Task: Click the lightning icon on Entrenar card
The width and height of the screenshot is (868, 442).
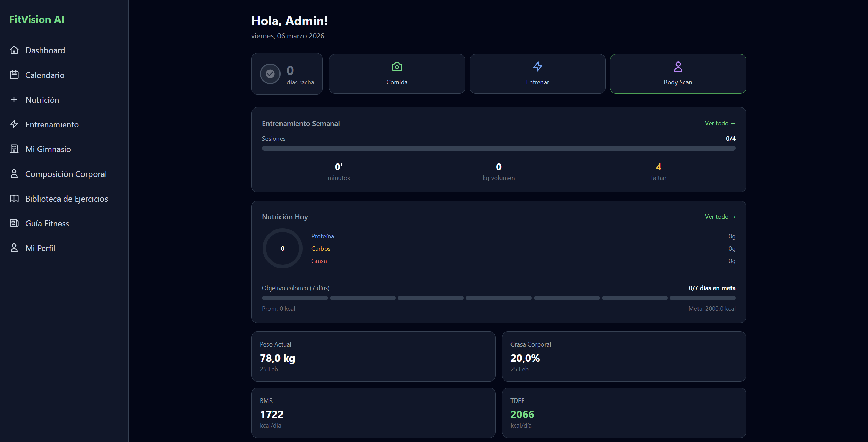Action: (x=538, y=67)
